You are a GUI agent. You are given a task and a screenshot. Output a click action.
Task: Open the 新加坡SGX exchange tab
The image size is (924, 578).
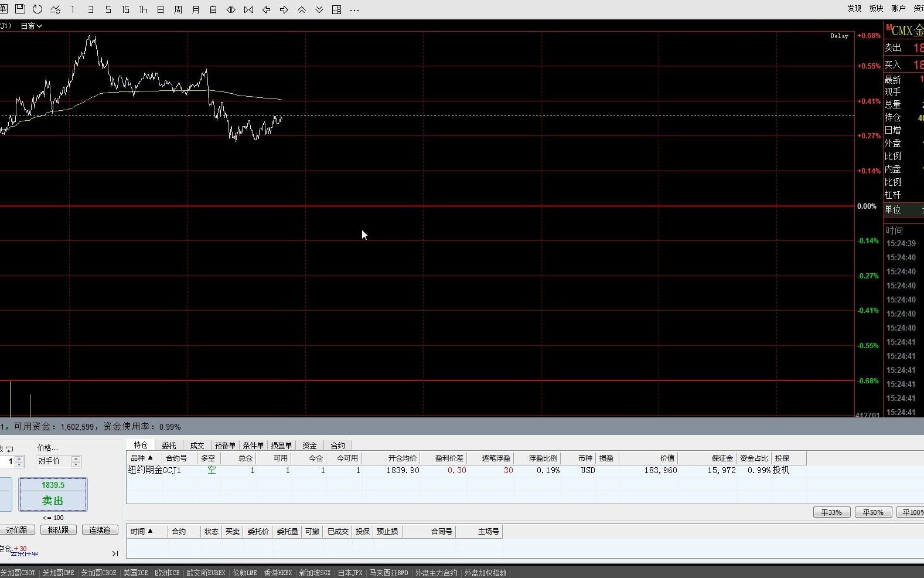click(x=315, y=573)
